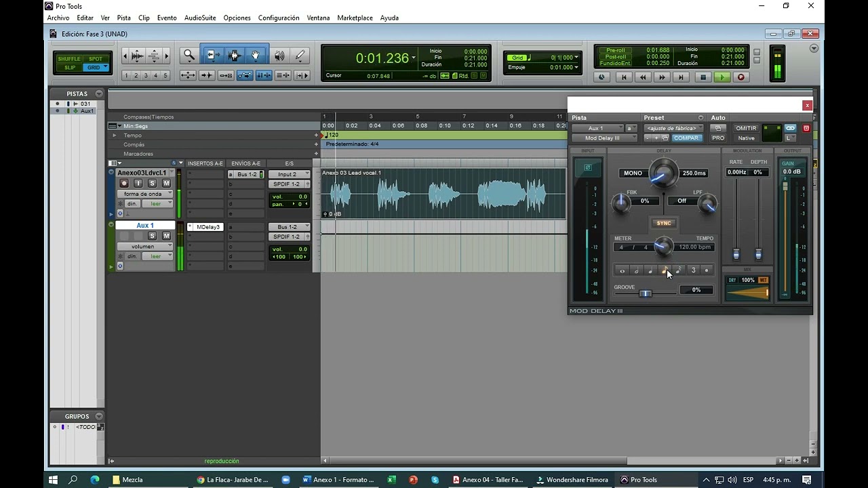
Task: Click the OMITIR bypass button
Action: [745, 128]
